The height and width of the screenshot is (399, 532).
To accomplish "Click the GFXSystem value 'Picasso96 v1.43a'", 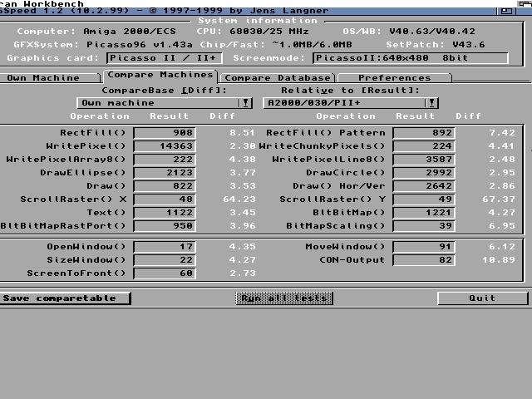I will (140, 44).
